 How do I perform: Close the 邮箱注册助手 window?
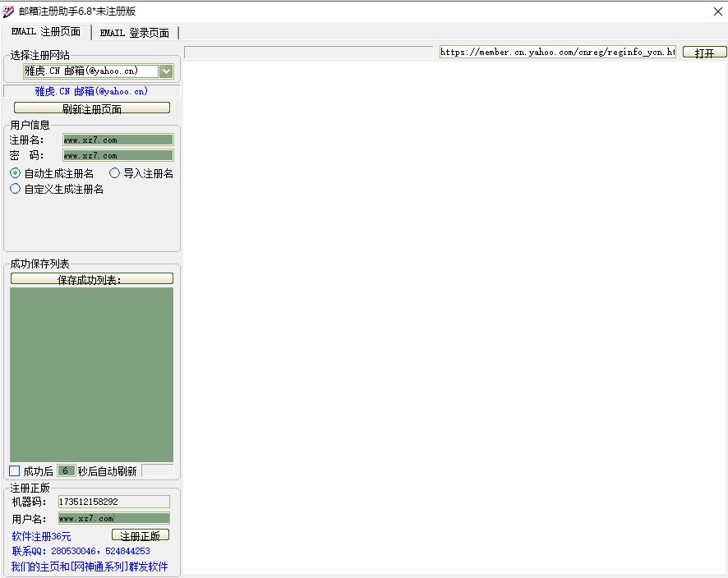(716, 11)
